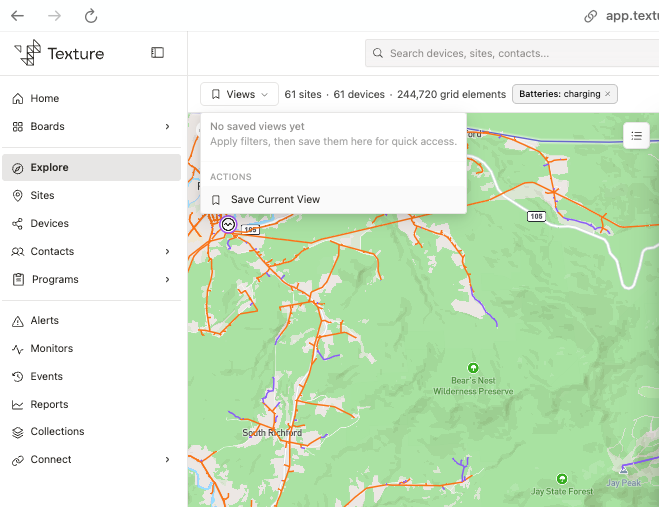Open Collections
The image size is (659, 507).
[x=92, y=432]
